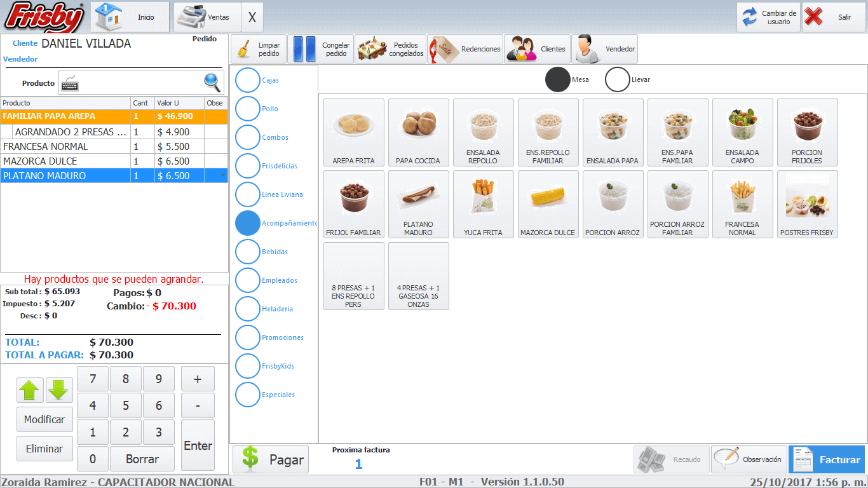The height and width of the screenshot is (488, 868).
Task: Open the Ventas cash register tab
Action: (x=207, y=17)
